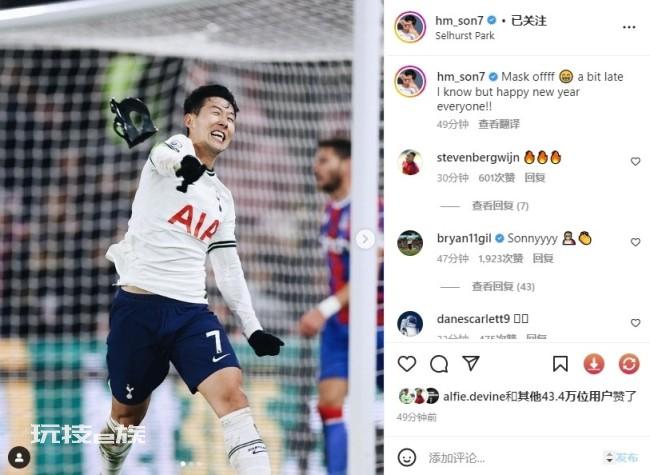
Task: Click the add comment input field
Action: tap(512, 458)
